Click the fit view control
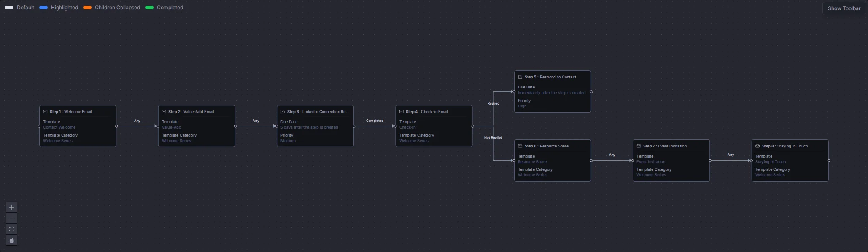The image size is (868, 252). [x=12, y=229]
